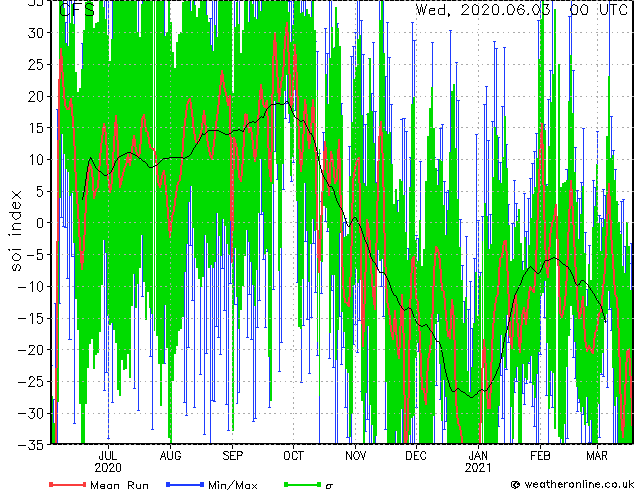Click the red Mean Run legend line
634x490 pixels.
pos(68,484)
